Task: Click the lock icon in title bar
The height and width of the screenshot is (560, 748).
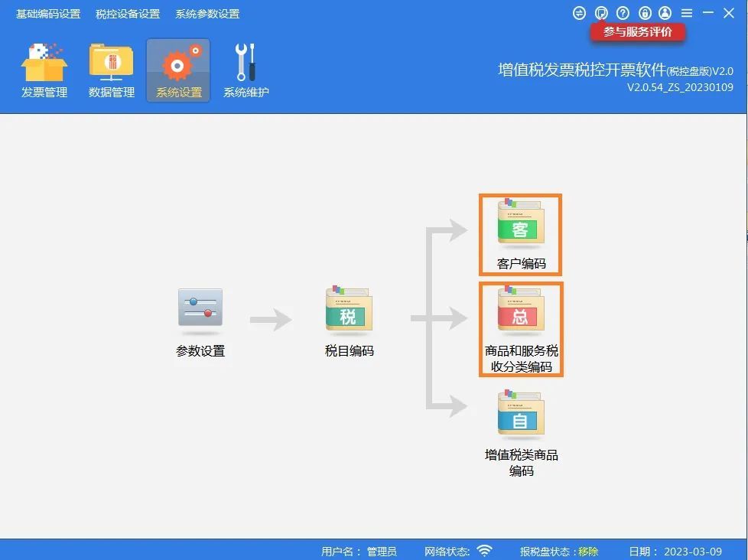Action: (x=645, y=13)
